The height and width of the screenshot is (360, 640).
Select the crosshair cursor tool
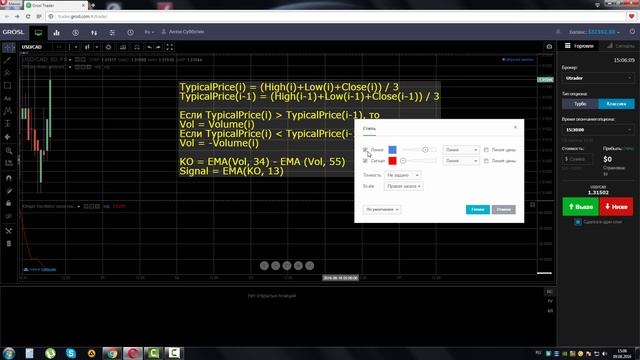pos(8,47)
